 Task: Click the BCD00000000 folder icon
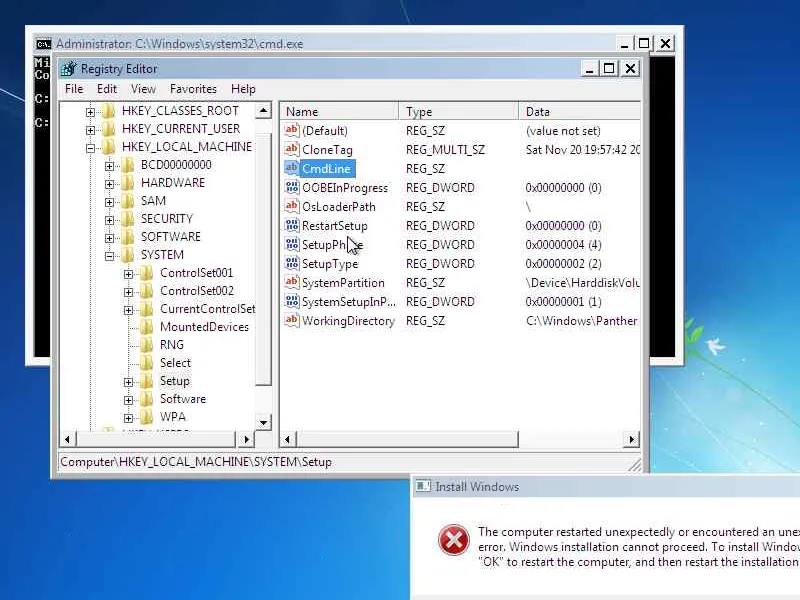(128, 165)
